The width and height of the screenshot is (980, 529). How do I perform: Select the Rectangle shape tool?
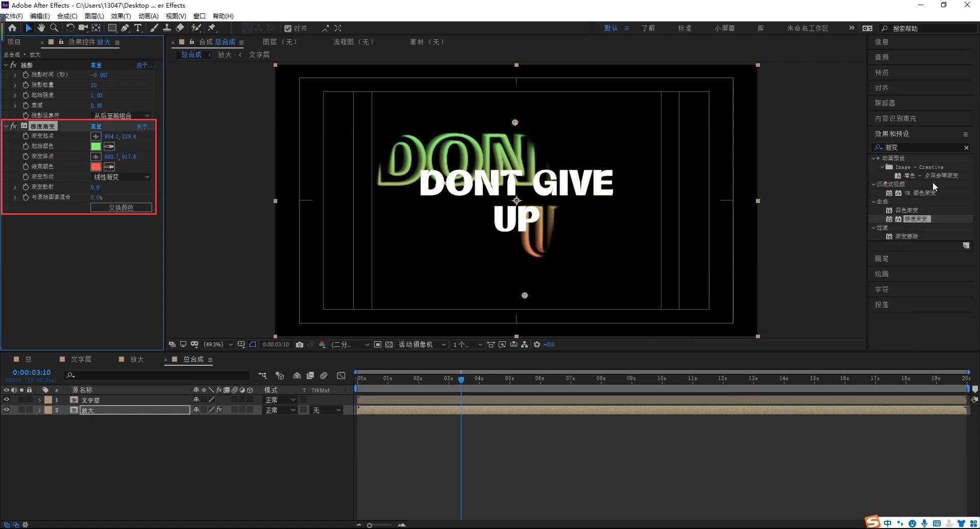coord(112,28)
